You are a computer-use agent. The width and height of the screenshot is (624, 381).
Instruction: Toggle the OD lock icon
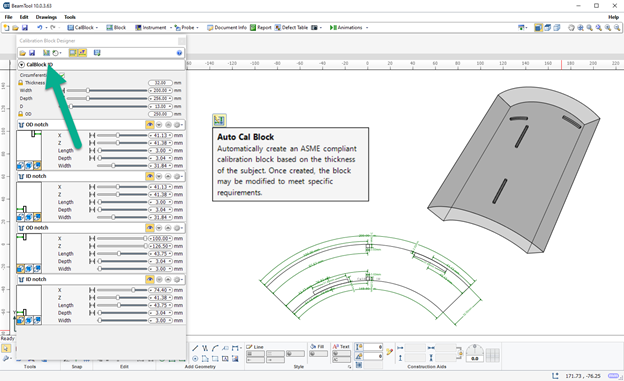(x=21, y=114)
